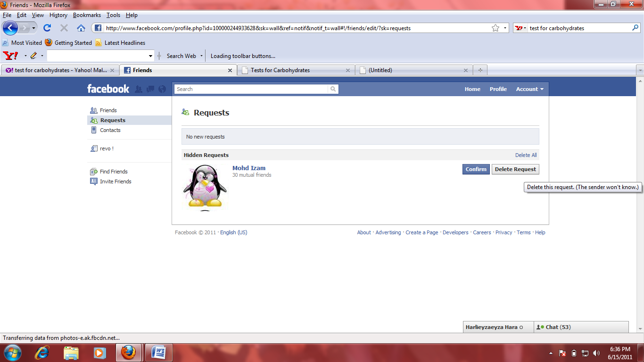
Task: Click the Forward navigation arrow
Action: point(25,28)
